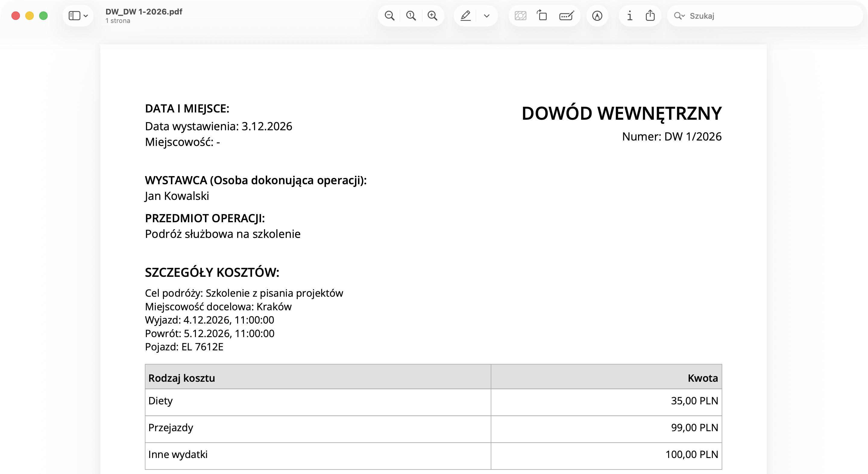Expand the markup tool chevron menu
Viewport: 868px width, 474px height.
tap(486, 15)
